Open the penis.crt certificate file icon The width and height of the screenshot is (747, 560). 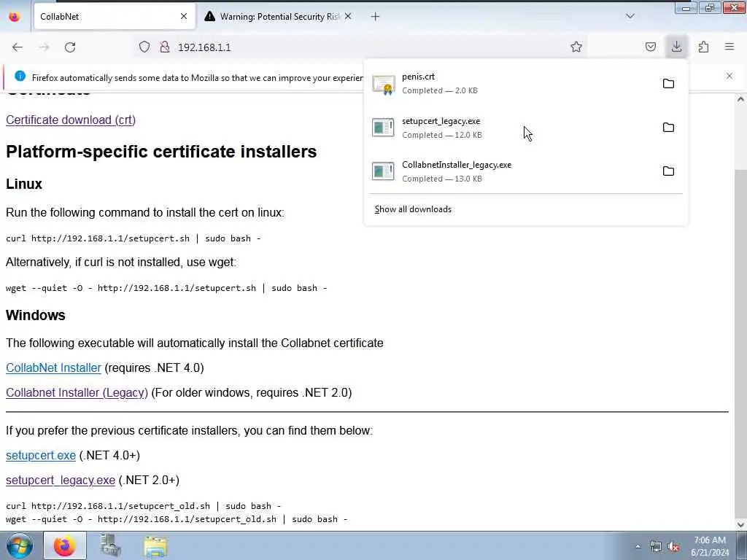(x=384, y=85)
